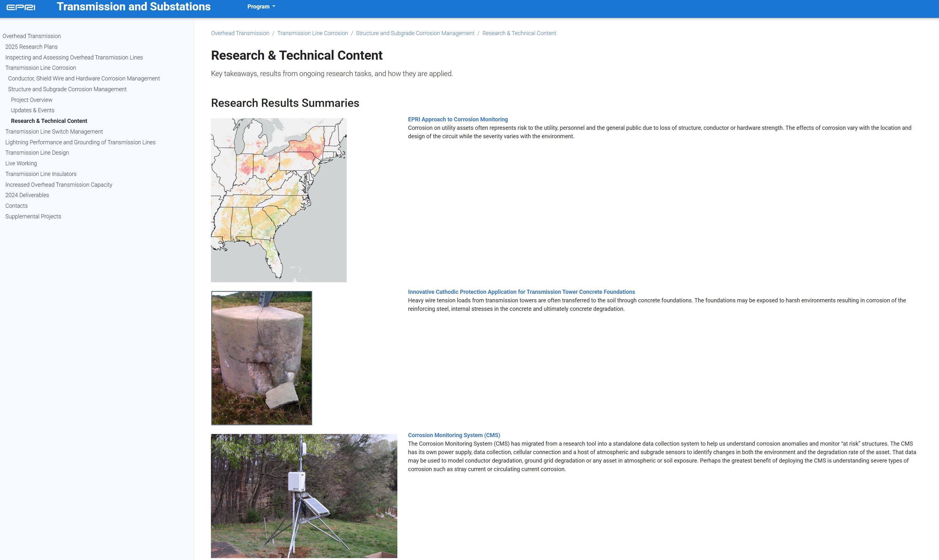Viewport: 939px width, 560px height.
Task: Go to Increased Overhead Transmission Capacity
Action: [x=59, y=184]
